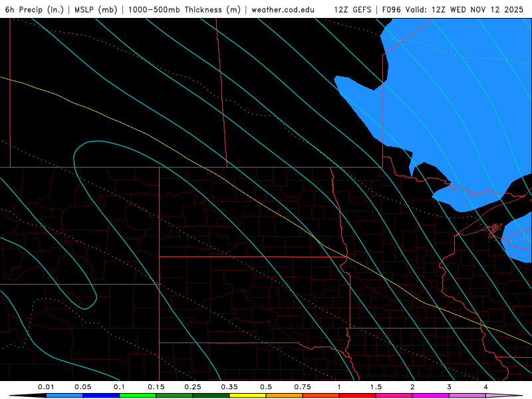The width and height of the screenshot is (532, 399).
Task: Click the bright green 0.1 legend swatch
Action: pyautogui.click(x=138, y=396)
